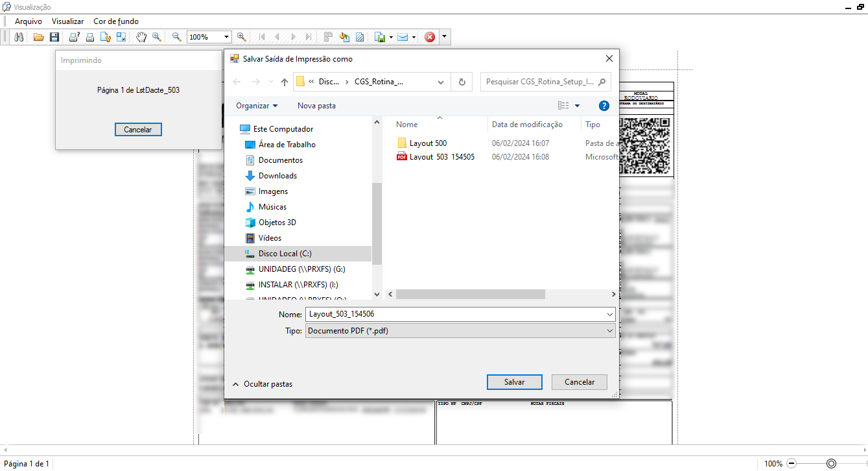Open the Organizar dropdown menu
The width and height of the screenshot is (868, 471).
pos(257,106)
